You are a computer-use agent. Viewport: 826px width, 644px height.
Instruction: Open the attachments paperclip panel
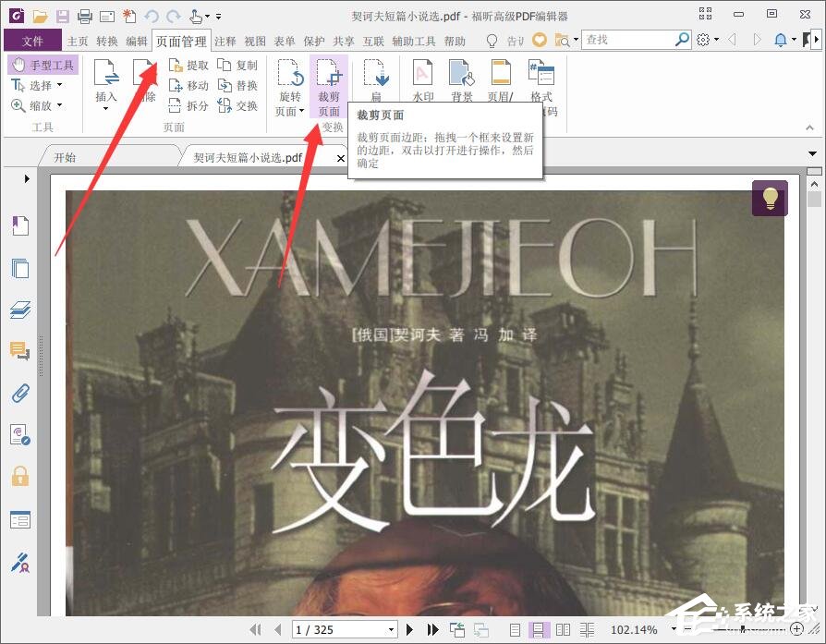pyautogui.click(x=20, y=393)
